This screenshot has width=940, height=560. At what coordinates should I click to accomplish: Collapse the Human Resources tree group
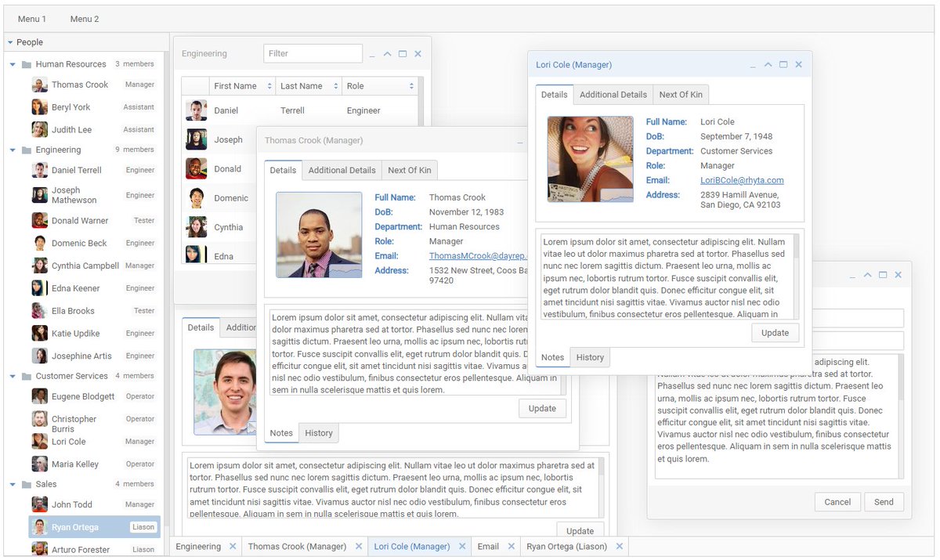13,64
